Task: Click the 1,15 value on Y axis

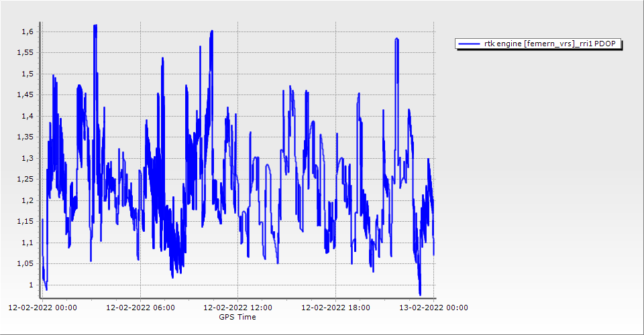Action: (24, 221)
